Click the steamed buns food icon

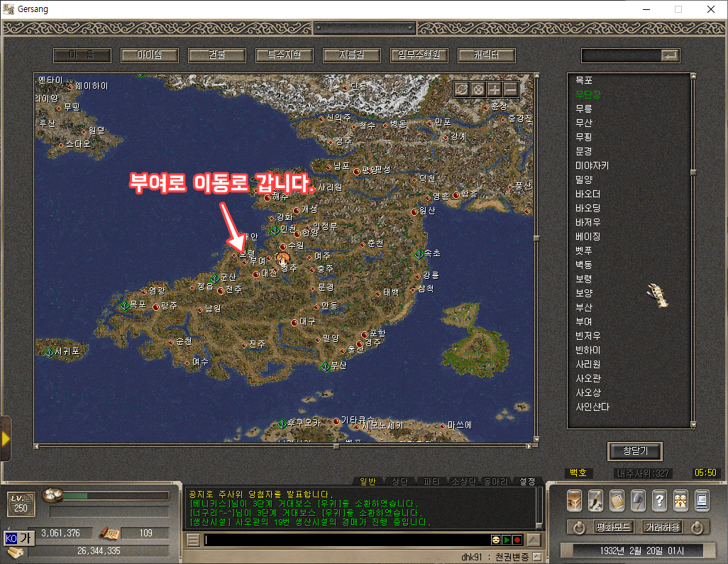(53, 495)
